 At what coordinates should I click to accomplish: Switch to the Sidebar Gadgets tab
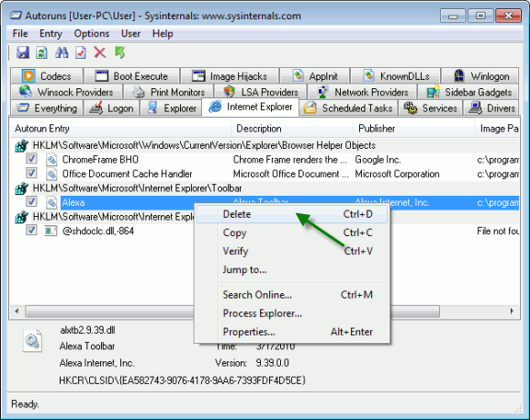pos(468,92)
